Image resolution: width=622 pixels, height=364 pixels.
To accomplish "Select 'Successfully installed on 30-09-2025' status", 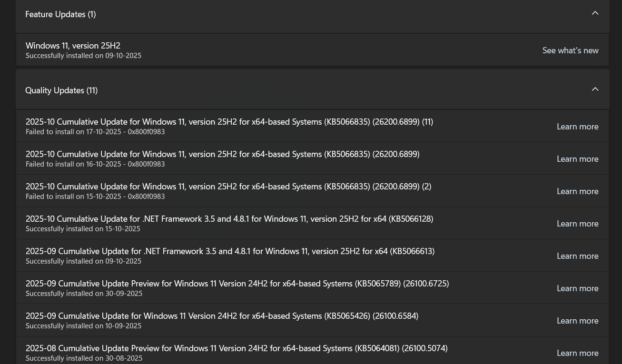I will [84, 294].
